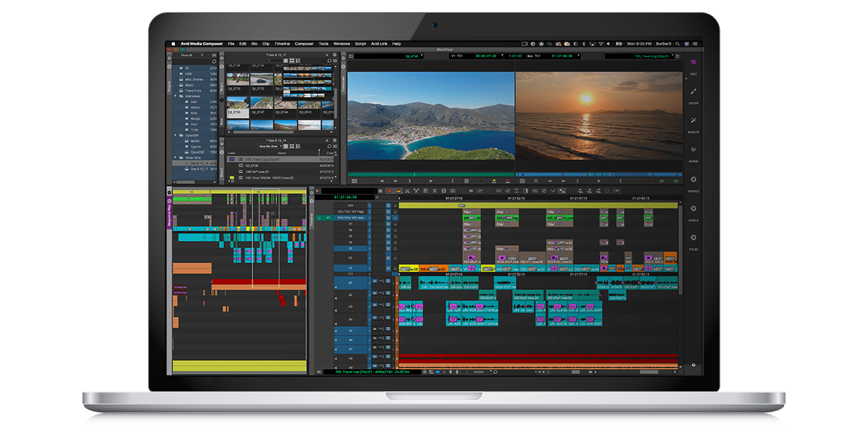Viewport: 868px width, 434px height.
Task: Click the thumbnail size slider above the bin clips
Action: click(269, 60)
